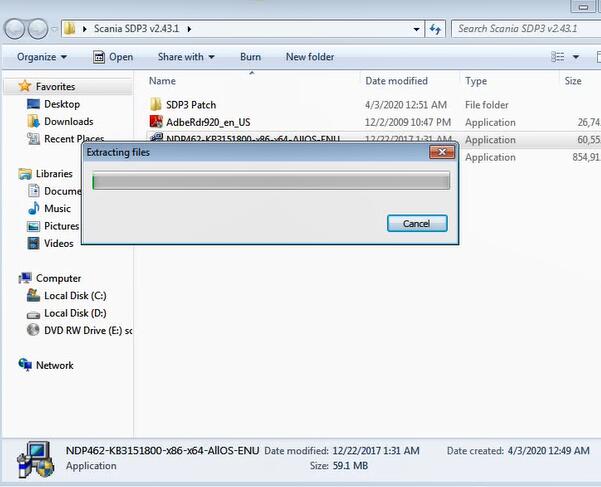Click the Forward navigation arrow button

tap(38, 29)
